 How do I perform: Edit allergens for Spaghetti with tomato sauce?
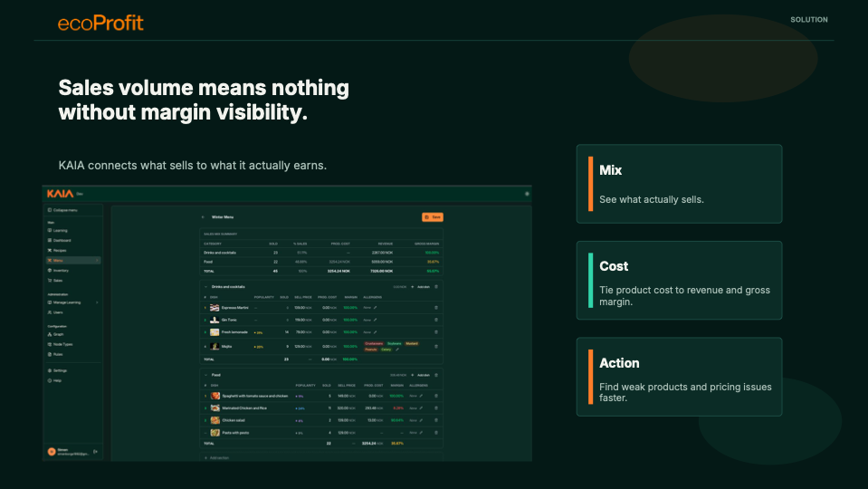[421, 396]
